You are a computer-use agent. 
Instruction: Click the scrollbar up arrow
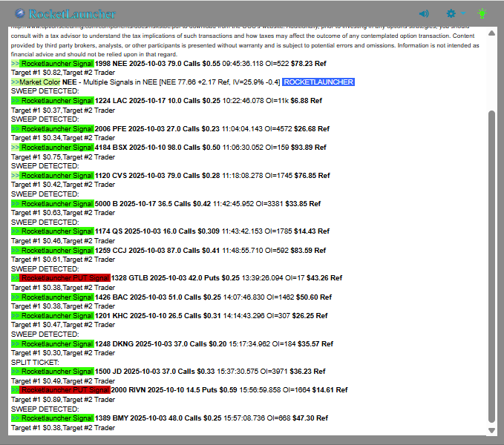[490, 33]
